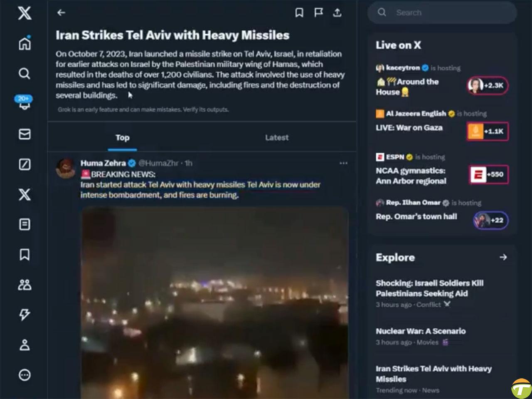
Task: Open the Grok slash icon
Action: (x=25, y=164)
